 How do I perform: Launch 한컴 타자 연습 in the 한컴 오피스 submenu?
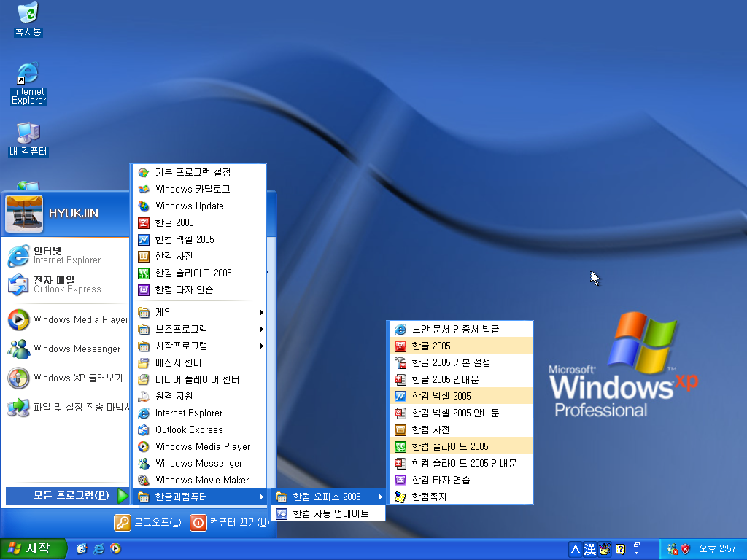(x=461, y=480)
